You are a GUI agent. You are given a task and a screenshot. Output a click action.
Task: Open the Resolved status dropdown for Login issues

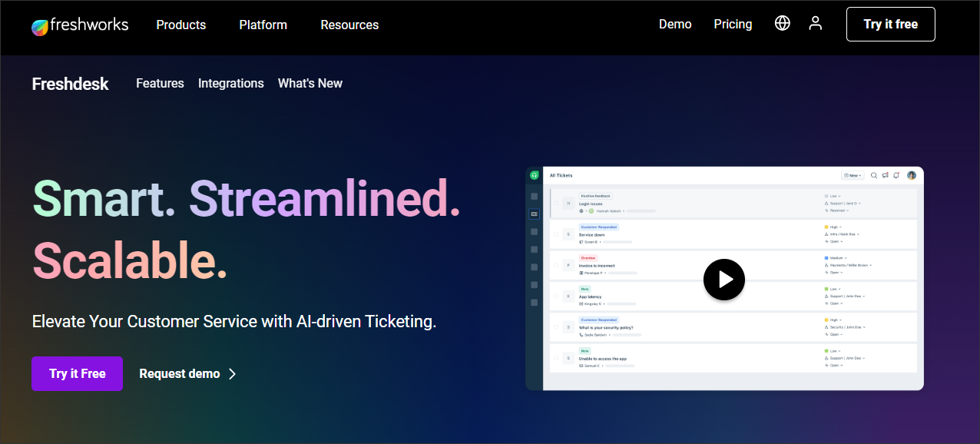click(x=836, y=210)
